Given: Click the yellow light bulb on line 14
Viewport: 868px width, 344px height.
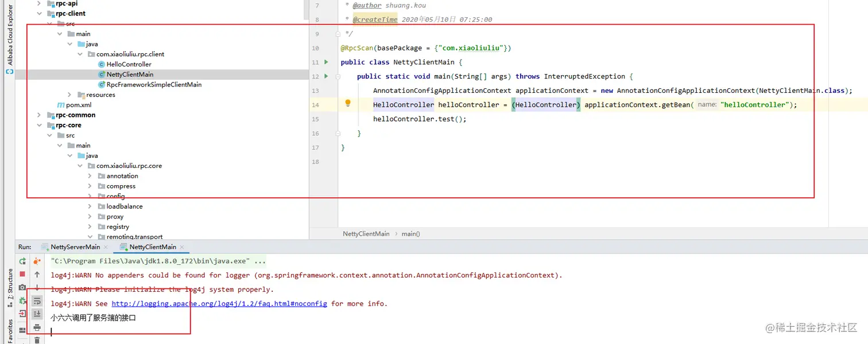Looking at the screenshot, I should pos(347,104).
